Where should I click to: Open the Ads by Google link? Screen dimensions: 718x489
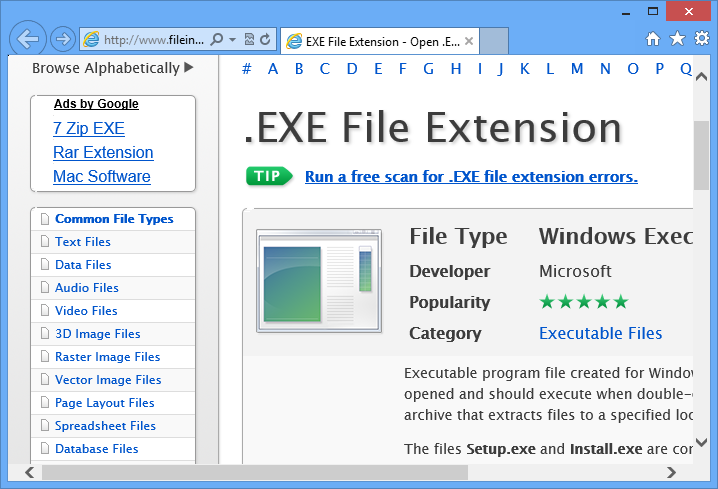(x=96, y=104)
